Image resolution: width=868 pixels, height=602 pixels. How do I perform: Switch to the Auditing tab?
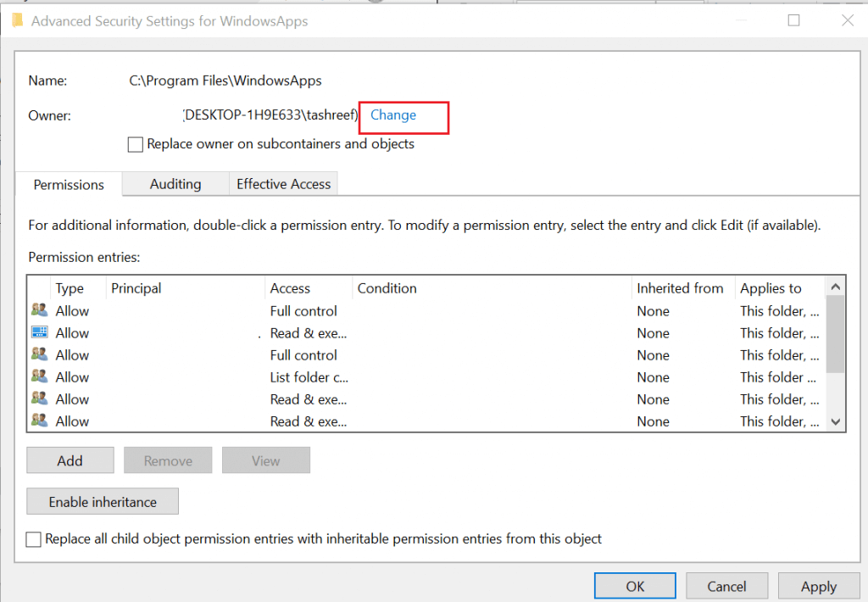(x=175, y=184)
